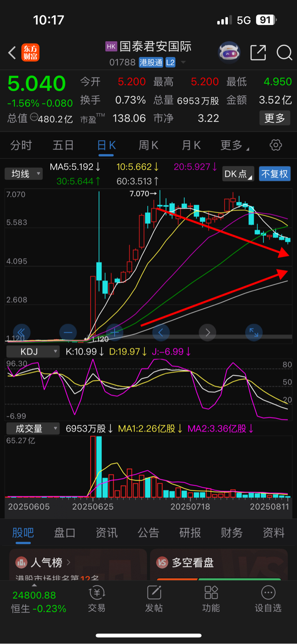Tap the L2 level badge

pyautogui.click(x=170, y=62)
